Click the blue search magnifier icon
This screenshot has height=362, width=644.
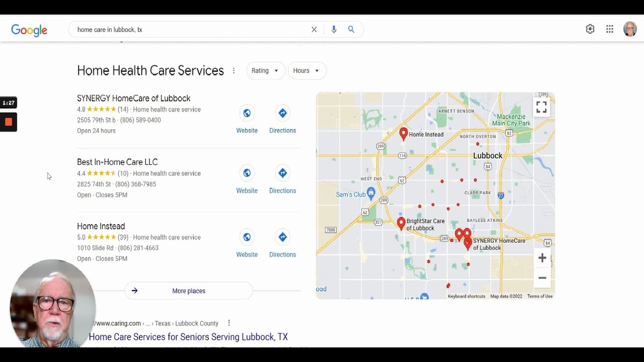click(x=351, y=30)
